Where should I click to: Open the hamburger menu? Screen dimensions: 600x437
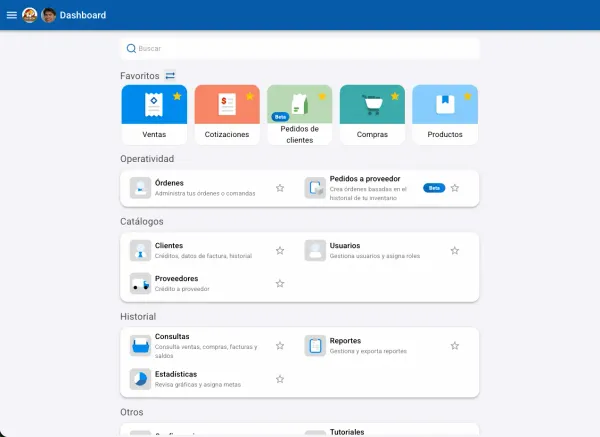[12, 15]
